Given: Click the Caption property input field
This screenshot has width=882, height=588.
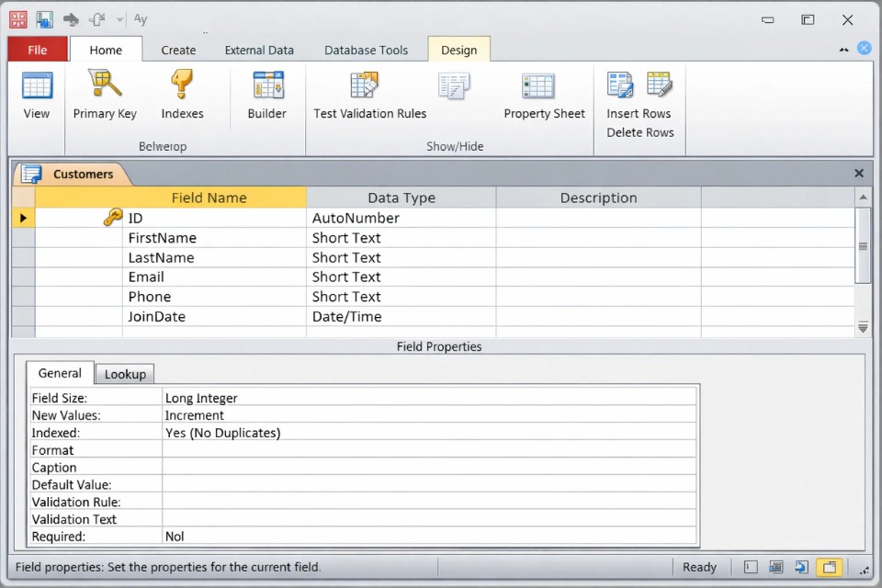Looking at the screenshot, I should tap(429, 468).
